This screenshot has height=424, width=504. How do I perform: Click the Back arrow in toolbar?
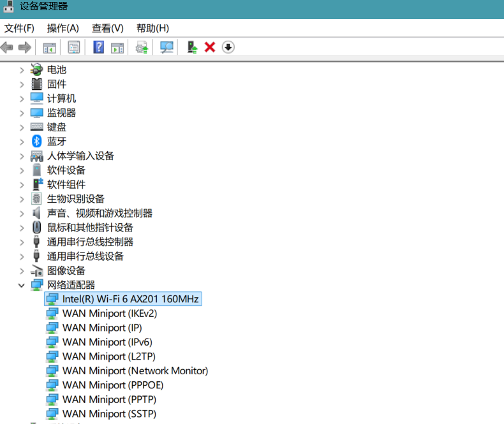pyautogui.click(x=7, y=47)
